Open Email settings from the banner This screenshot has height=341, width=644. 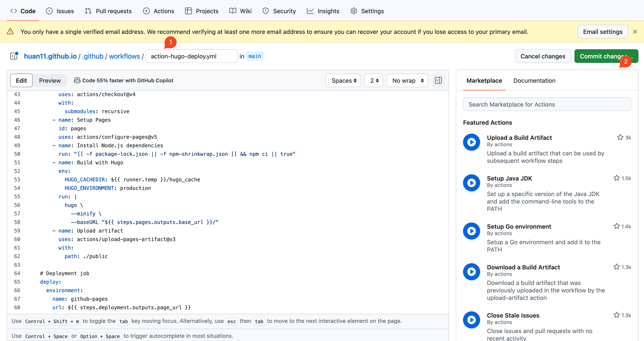pyautogui.click(x=603, y=32)
